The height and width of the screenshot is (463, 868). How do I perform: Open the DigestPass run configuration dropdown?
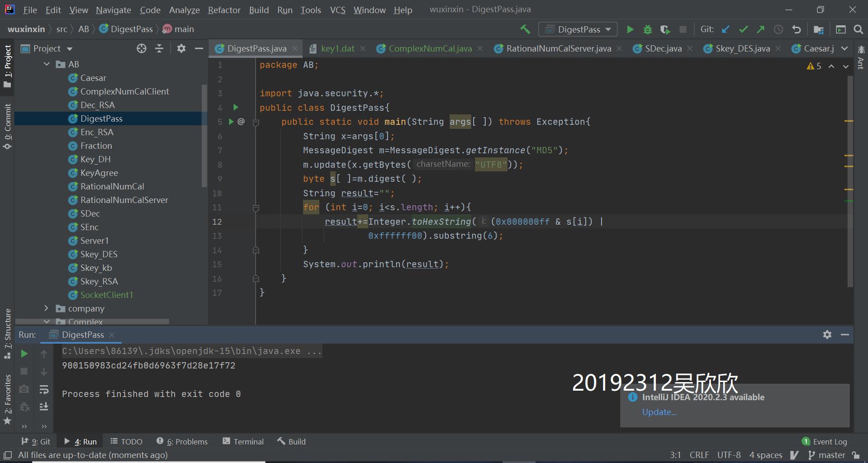578,29
